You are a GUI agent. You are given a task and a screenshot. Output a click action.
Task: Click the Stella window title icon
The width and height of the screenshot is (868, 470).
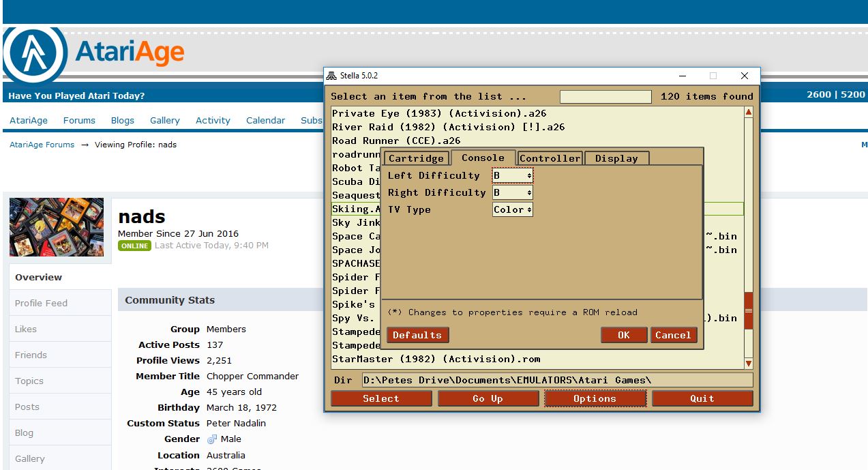331,76
